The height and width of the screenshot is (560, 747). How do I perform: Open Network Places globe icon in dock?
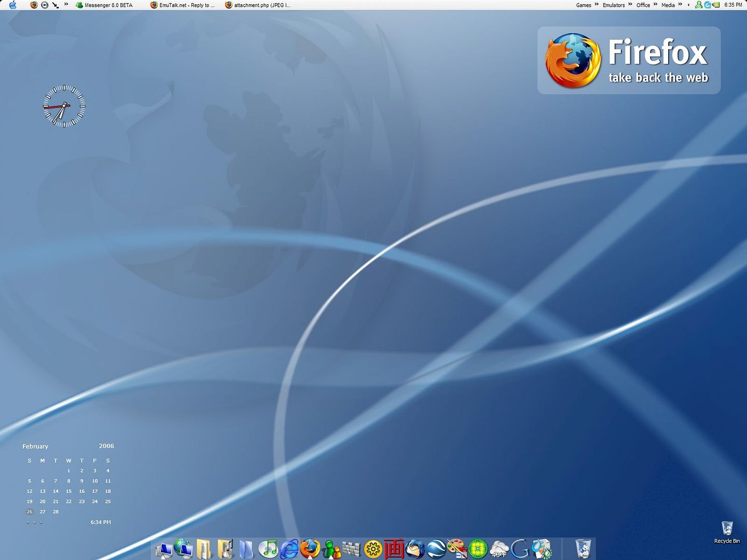183,548
